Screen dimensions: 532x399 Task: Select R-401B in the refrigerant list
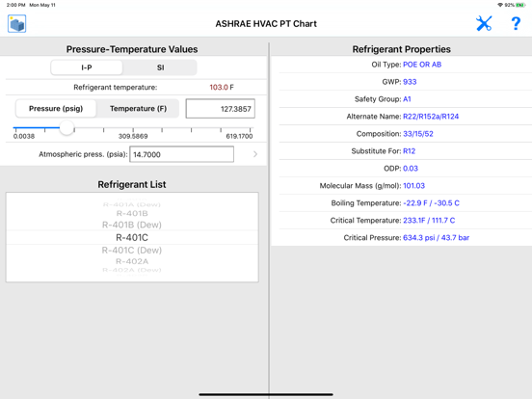pyautogui.click(x=132, y=213)
